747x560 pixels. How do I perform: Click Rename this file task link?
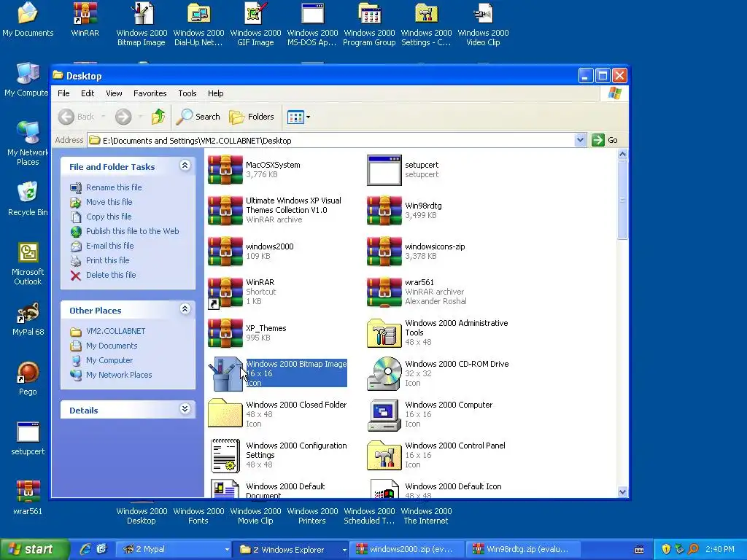114,187
